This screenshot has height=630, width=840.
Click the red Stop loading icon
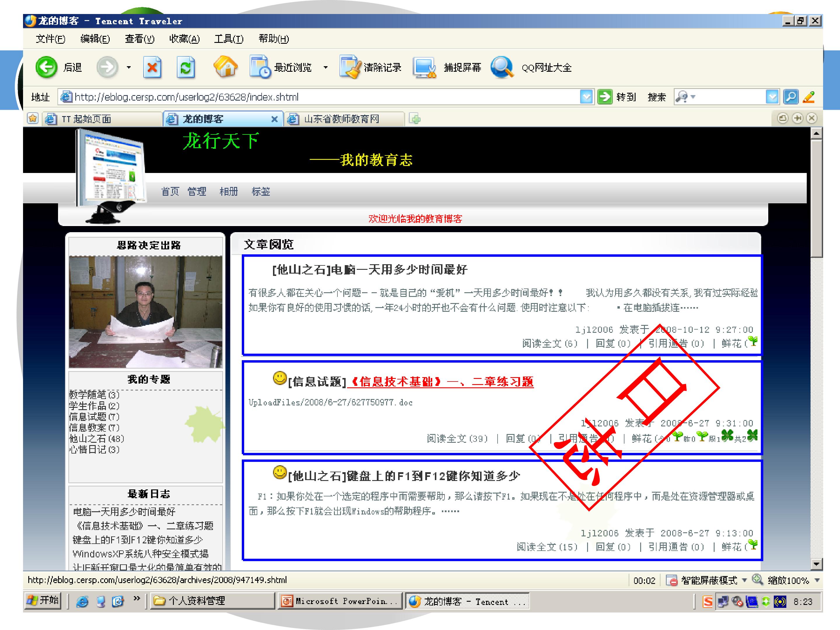(152, 67)
